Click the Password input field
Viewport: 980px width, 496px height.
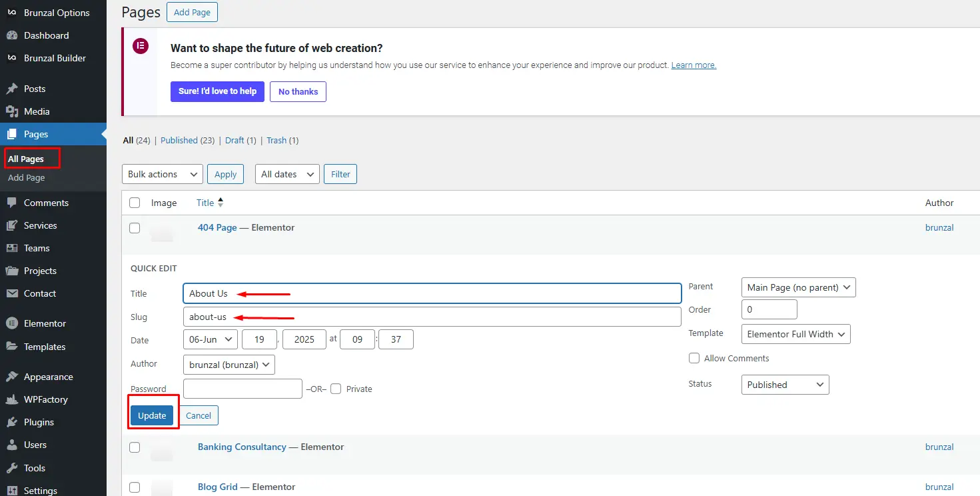[243, 389]
